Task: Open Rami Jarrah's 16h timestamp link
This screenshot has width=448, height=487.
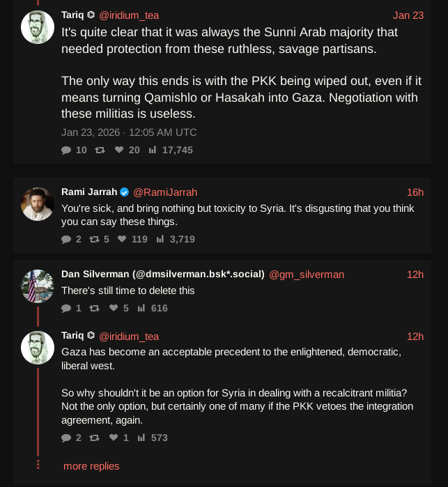Action: click(x=415, y=192)
